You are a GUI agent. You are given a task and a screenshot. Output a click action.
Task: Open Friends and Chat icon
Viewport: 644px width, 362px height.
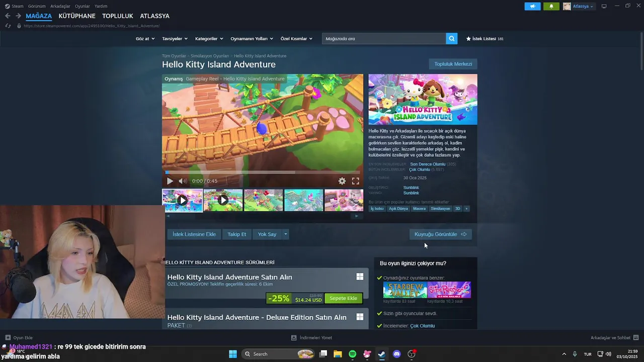tap(636, 337)
